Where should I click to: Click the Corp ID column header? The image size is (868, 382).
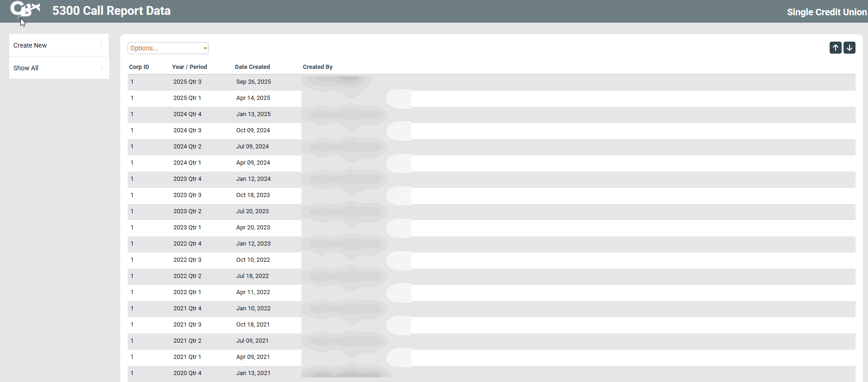(139, 67)
